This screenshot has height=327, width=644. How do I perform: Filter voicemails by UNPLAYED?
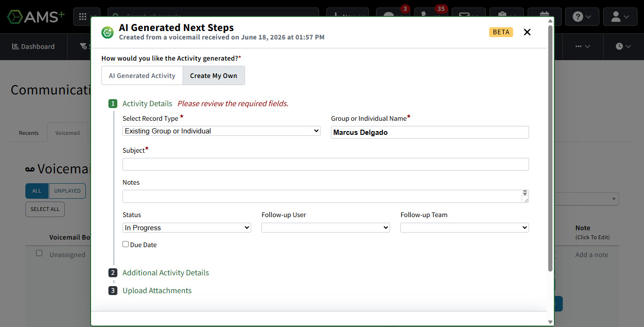67,191
